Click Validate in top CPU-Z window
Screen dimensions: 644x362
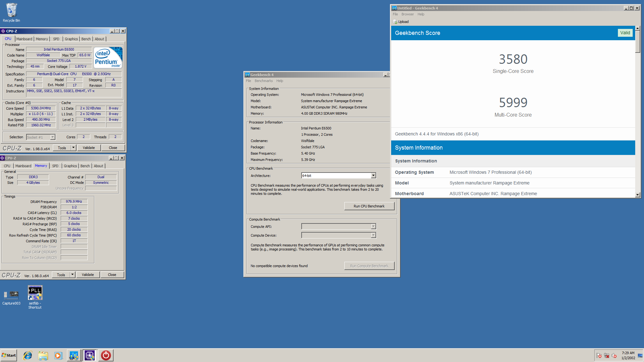tap(89, 148)
